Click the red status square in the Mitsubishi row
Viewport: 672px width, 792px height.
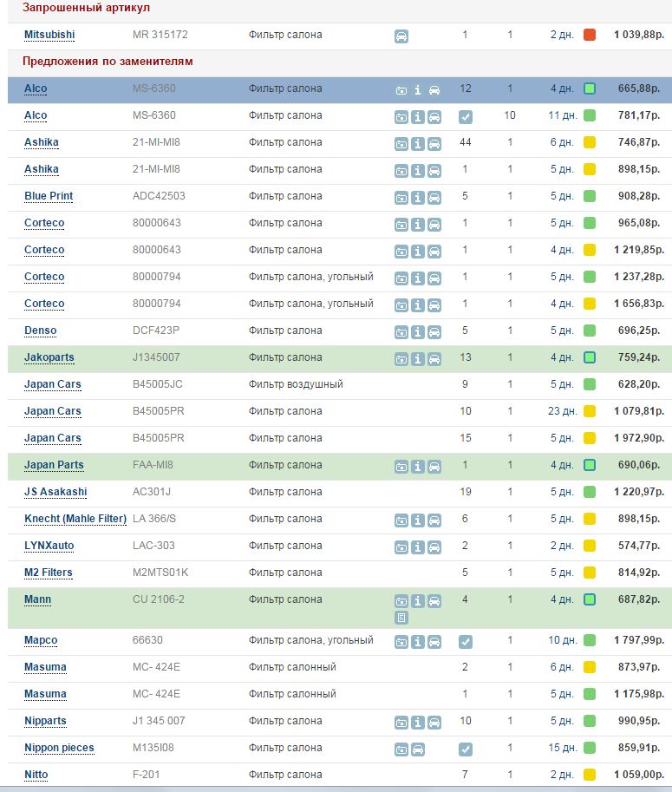click(x=590, y=35)
